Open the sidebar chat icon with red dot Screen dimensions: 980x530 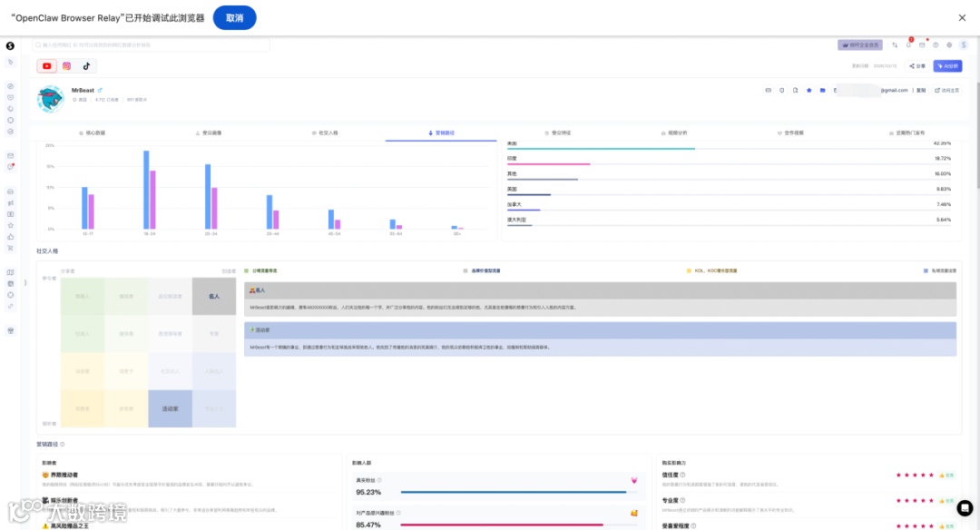coord(11,167)
